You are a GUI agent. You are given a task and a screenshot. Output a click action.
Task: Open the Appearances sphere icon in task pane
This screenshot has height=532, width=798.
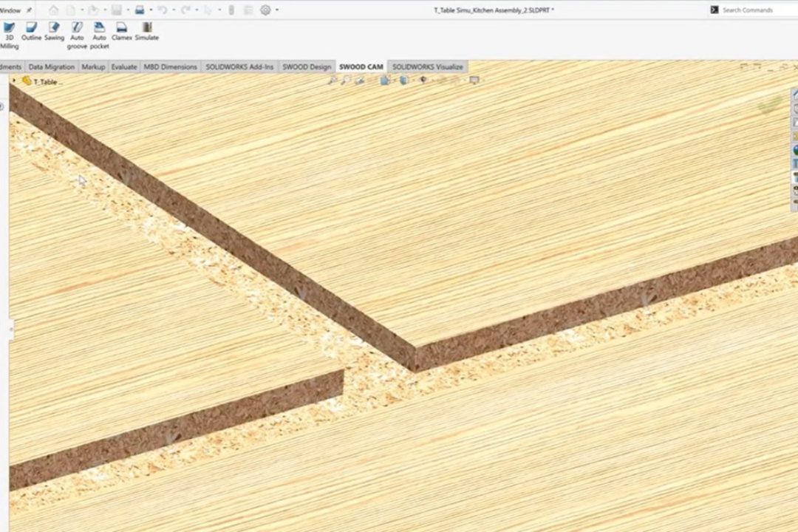click(x=795, y=150)
